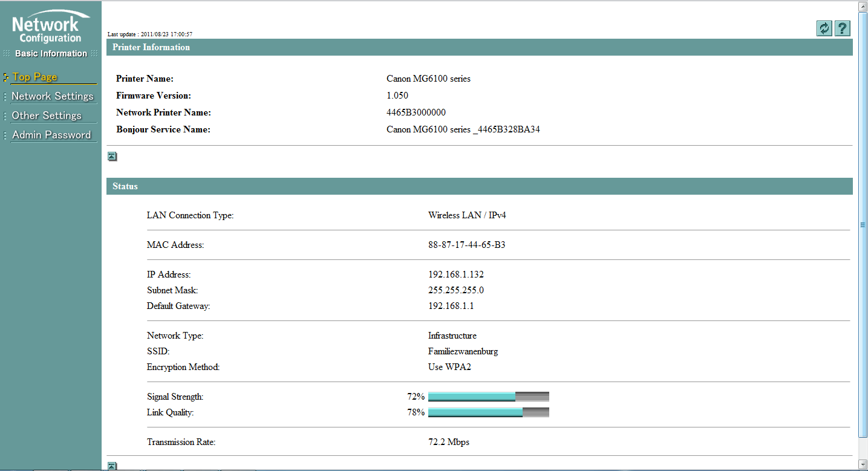The width and height of the screenshot is (868, 471).
Task: Click the Status section header
Action: click(480, 186)
